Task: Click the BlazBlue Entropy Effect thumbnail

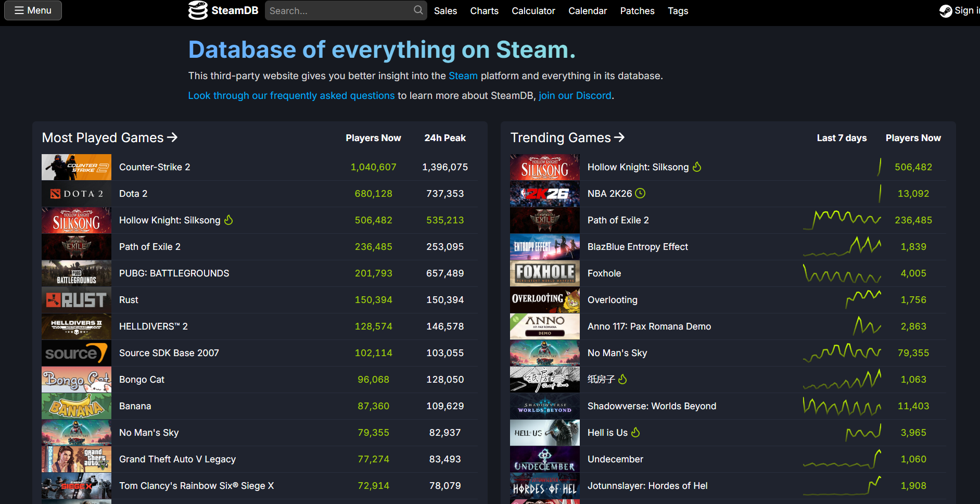Action: coord(545,247)
